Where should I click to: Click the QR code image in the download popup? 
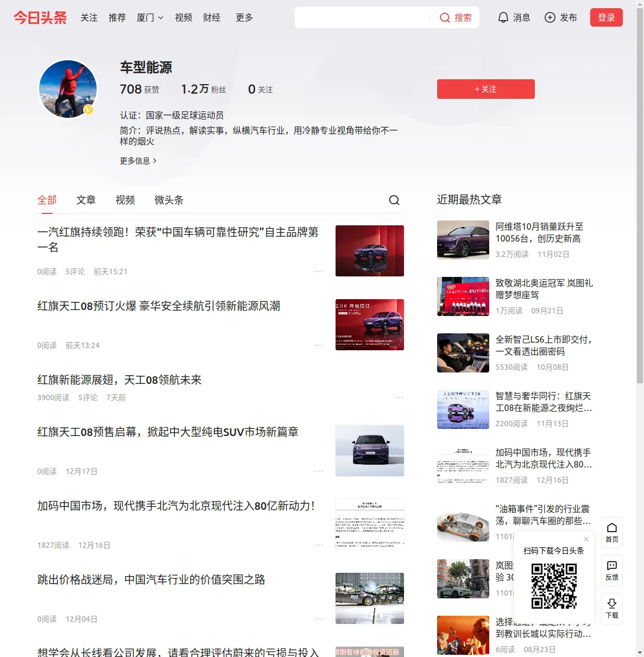pos(554,586)
